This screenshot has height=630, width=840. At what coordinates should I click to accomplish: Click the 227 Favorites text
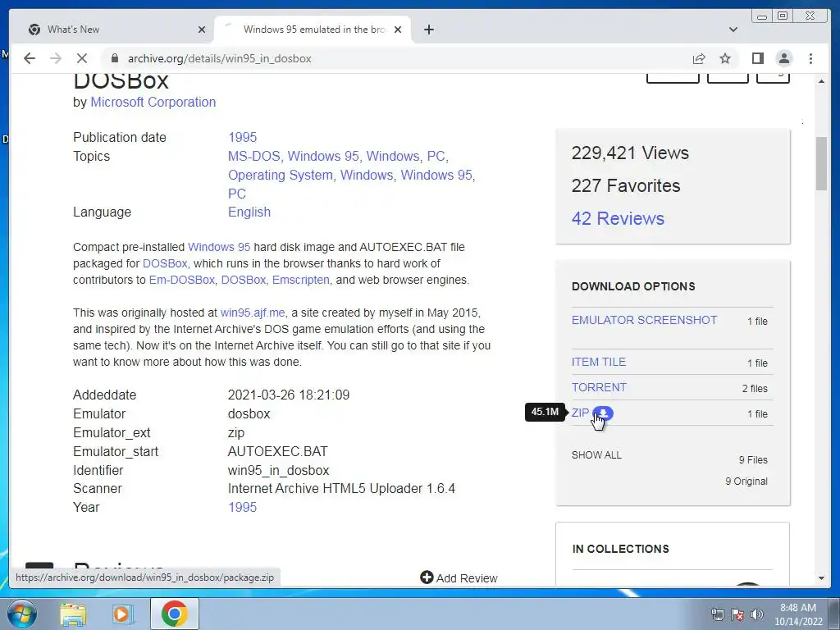[626, 185]
